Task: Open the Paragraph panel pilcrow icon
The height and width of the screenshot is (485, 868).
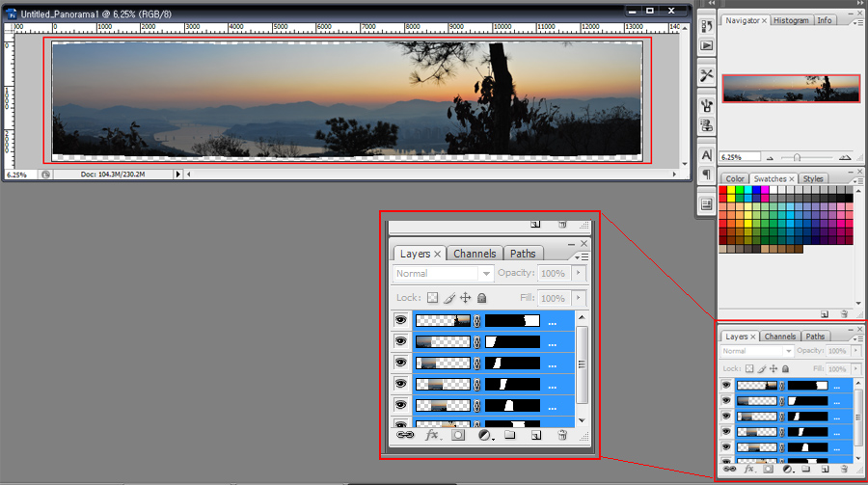Action: (706, 175)
